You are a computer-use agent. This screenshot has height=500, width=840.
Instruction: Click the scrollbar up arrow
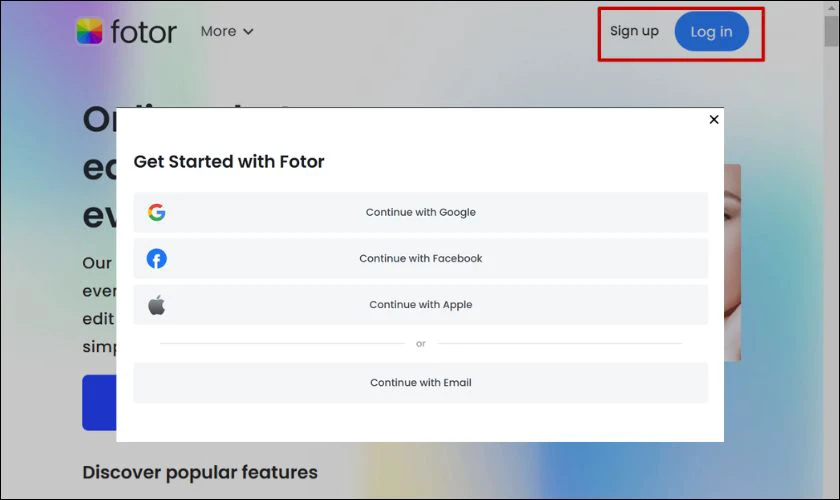(831, 8)
